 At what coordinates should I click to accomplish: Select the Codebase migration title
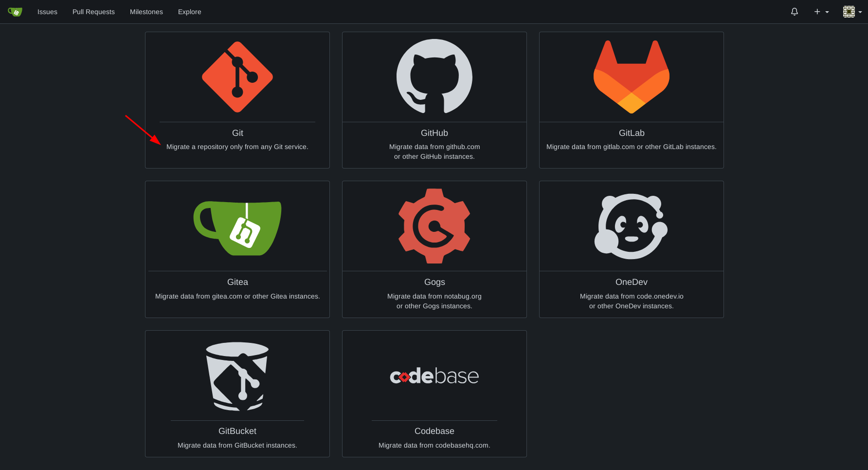click(x=434, y=431)
